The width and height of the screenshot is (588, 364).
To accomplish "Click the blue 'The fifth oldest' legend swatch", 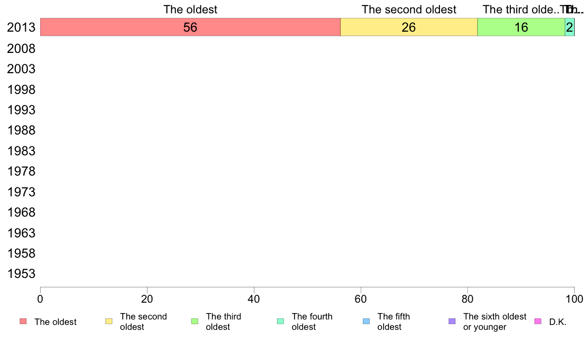I will (x=366, y=321).
